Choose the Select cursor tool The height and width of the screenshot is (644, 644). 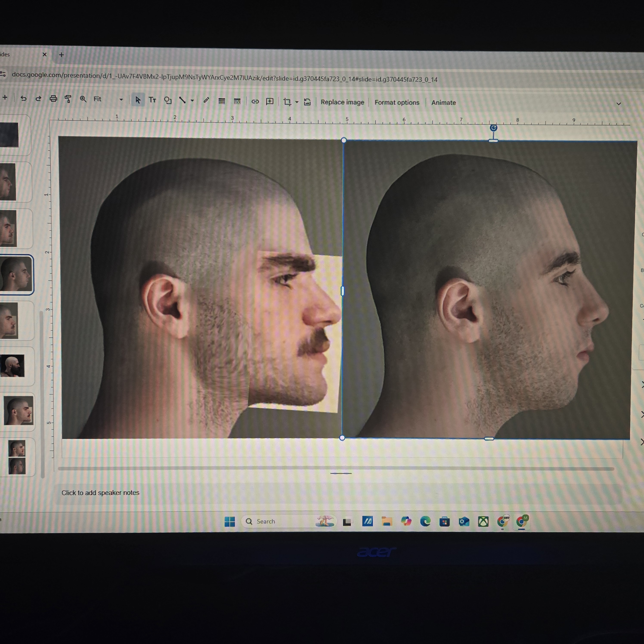pyautogui.click(x=138, y=100)
